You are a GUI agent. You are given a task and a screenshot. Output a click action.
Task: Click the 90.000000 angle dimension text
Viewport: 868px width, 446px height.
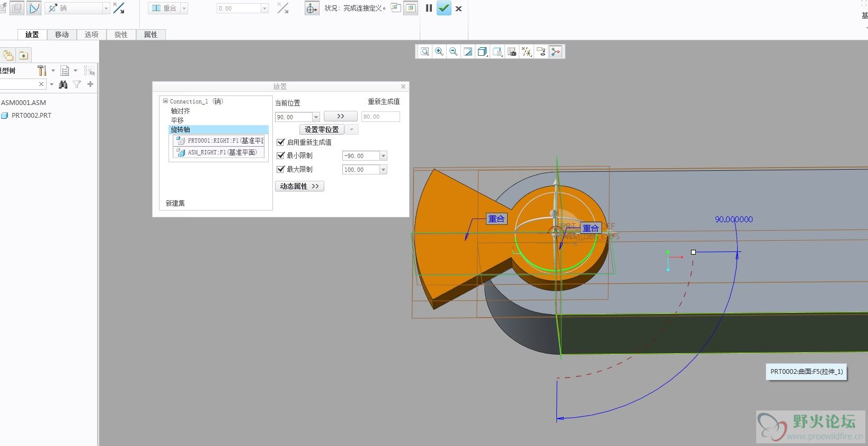734,219
